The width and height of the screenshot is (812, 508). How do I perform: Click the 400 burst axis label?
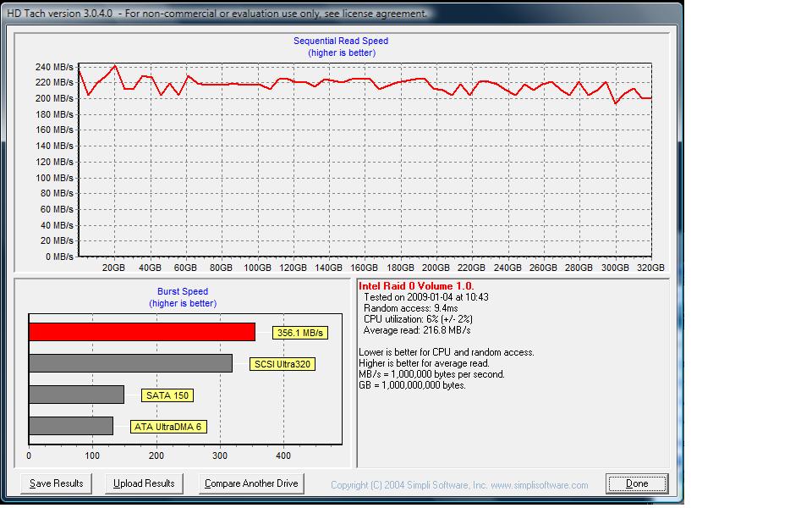tap(283, 456)
